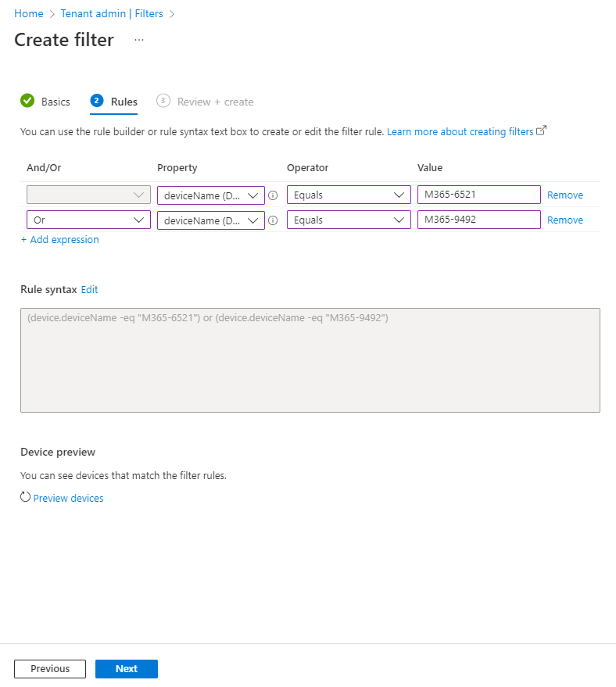
Task: Click the external link icon after Learn more
Action: point(541,131)
